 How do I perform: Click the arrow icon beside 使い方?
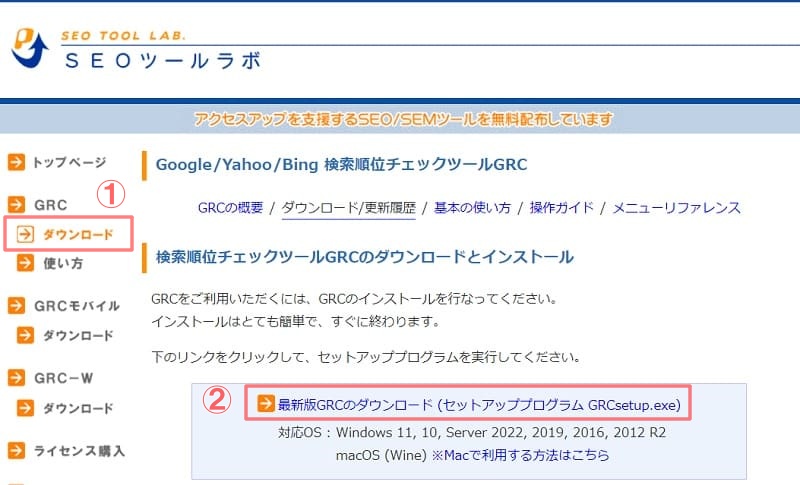pyautogui.click(x=26, y=263)
